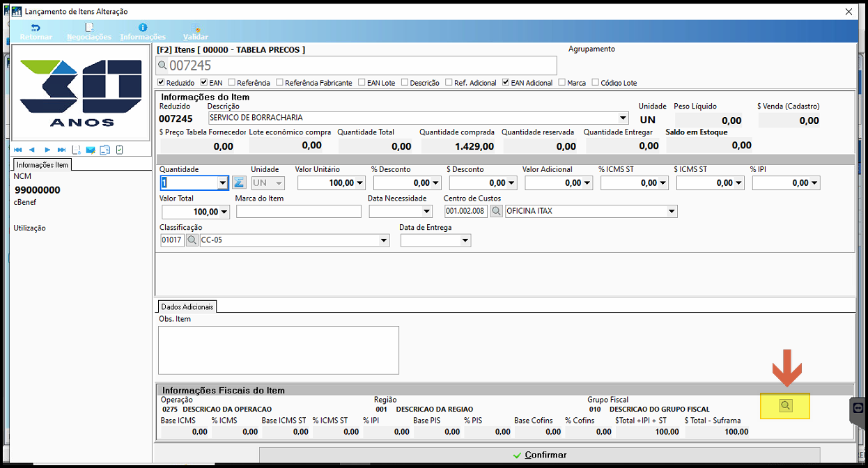Expand the Descrição dropdown showing SERVICO DE BORRACHARIA
Viewport: 868px width, 468px height.
click(623, 118)
